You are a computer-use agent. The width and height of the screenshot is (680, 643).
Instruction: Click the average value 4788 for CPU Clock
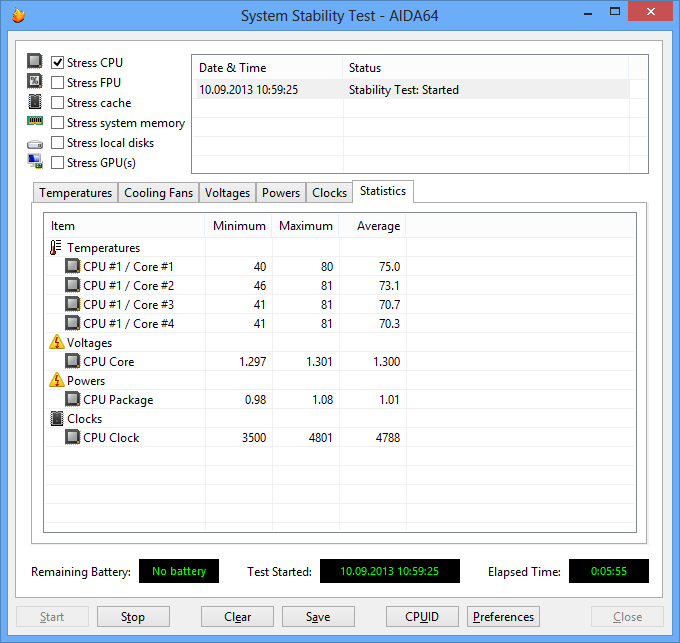coord(388,438)
